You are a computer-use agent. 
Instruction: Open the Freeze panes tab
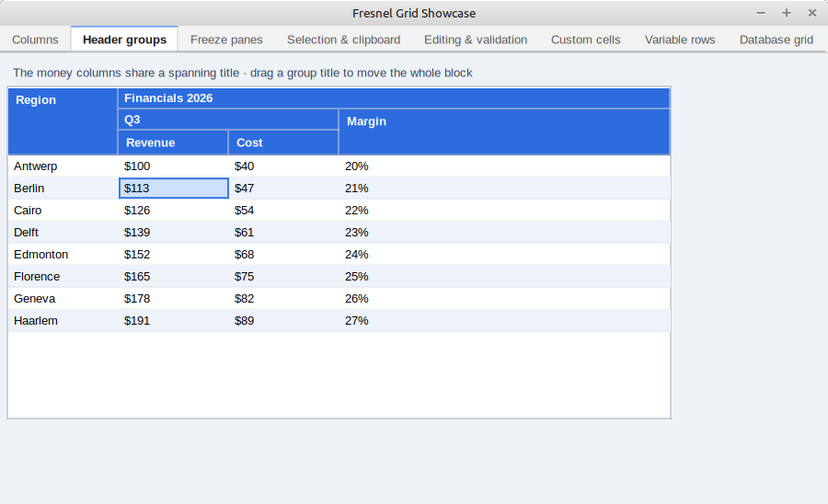(226, 40)
